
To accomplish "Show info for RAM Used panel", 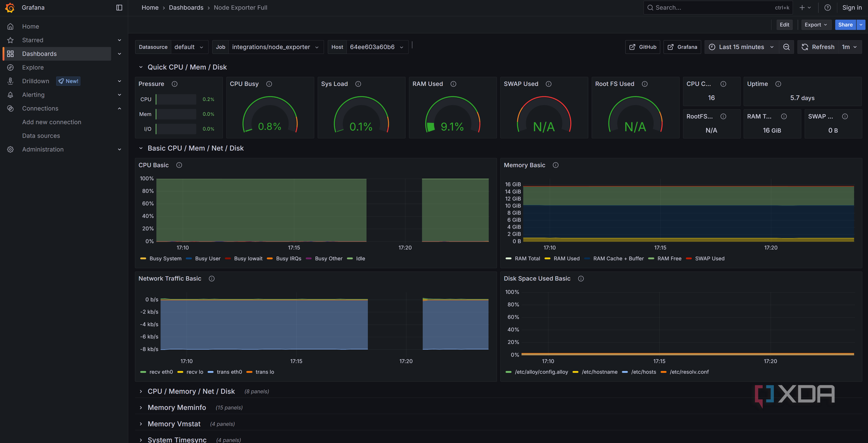I will tap(453, 84).
